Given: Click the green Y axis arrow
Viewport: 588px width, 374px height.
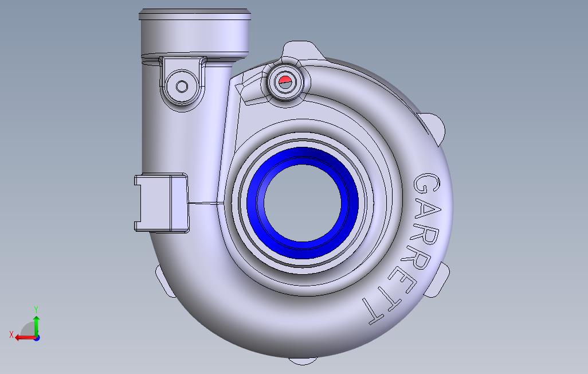Looking at the screenshot, I should (36, 327).
